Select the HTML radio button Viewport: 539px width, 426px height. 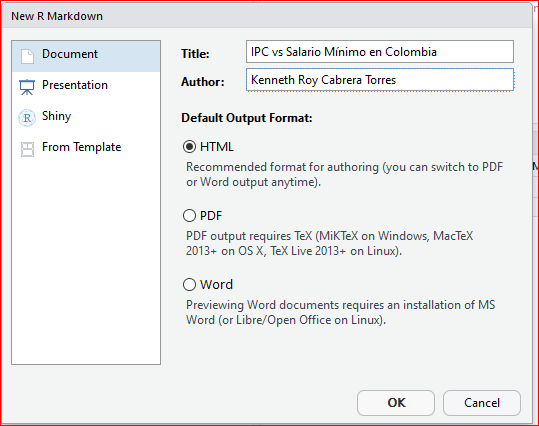pyautogui.click(x=189, y=147)
